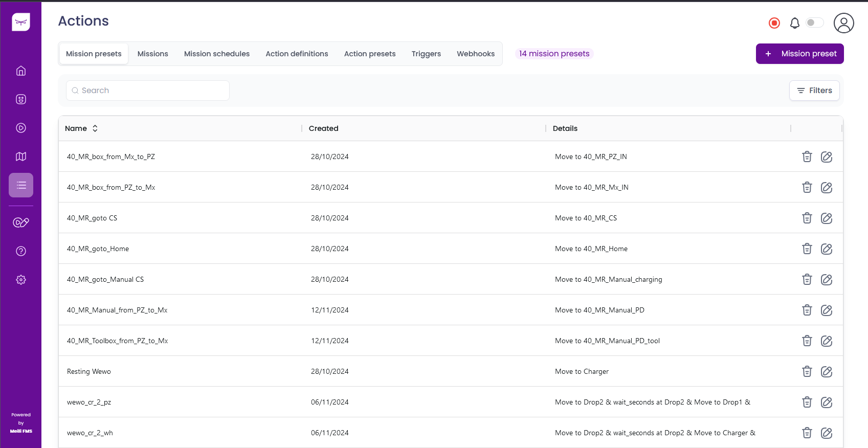Switch to the Action definitions tab
This screenshot has height=448, width=868.
297,54
